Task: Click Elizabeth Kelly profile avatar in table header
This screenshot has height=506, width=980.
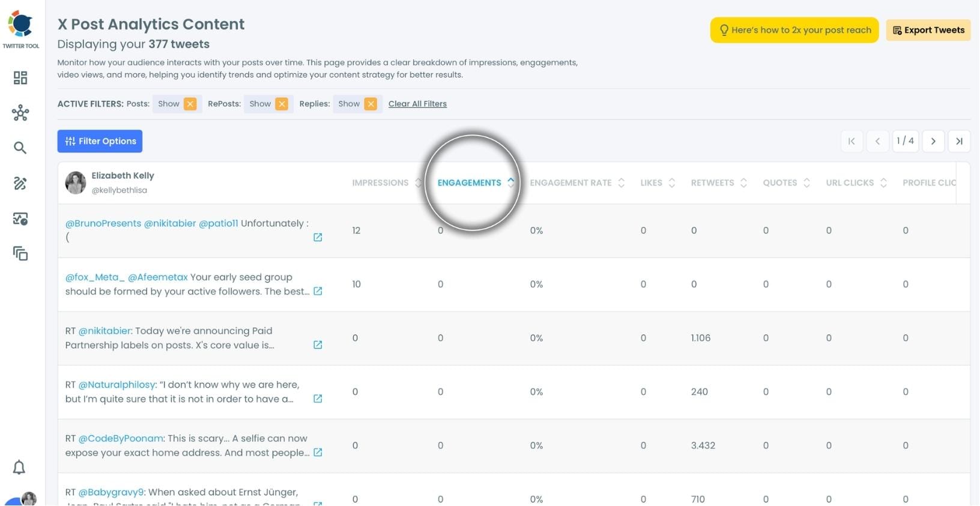Action: pos(76,183)
